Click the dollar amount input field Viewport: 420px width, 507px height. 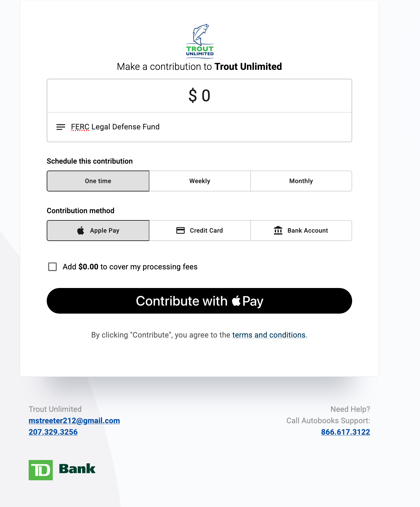(x=199, y=96)
